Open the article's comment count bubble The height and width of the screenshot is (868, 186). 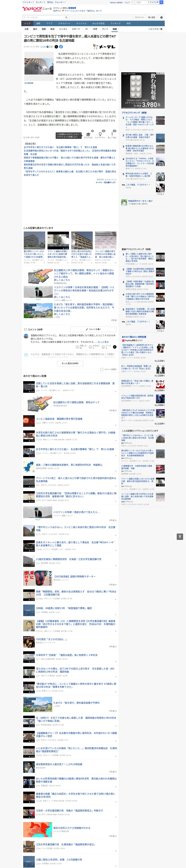coord(43,47)
